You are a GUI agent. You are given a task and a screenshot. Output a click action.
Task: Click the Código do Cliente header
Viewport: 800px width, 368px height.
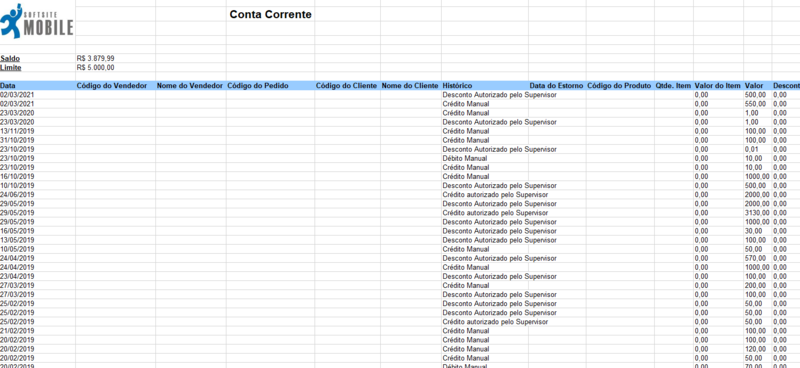[347, 86]
